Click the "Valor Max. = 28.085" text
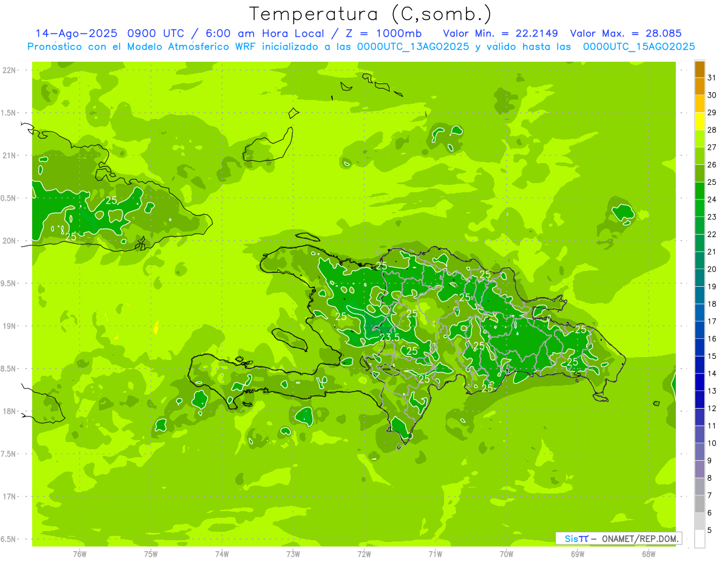Image resolution: width=728 pixels, height=562 pixels. (625, 33)
